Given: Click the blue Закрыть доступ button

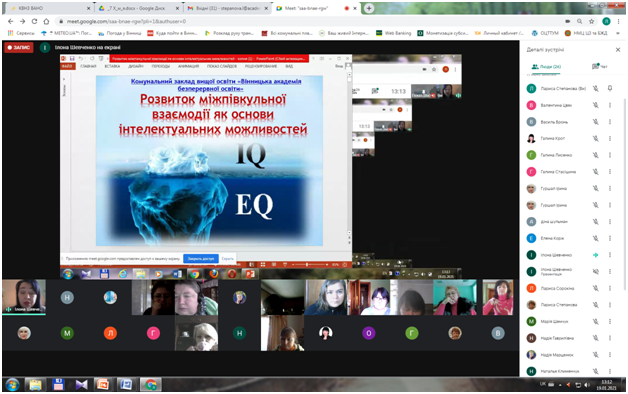Looking at the screenshot, I should click(x=201, y=259).
